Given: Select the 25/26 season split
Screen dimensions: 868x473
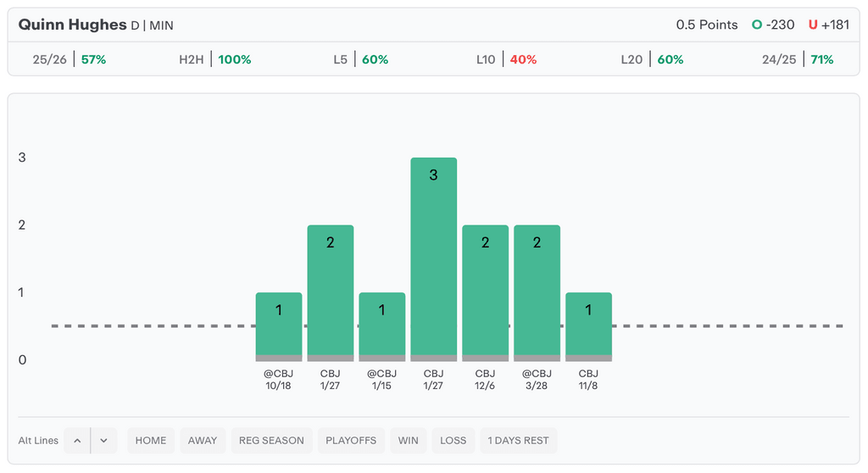Looking at the screenshot, I should click(70, 59).
